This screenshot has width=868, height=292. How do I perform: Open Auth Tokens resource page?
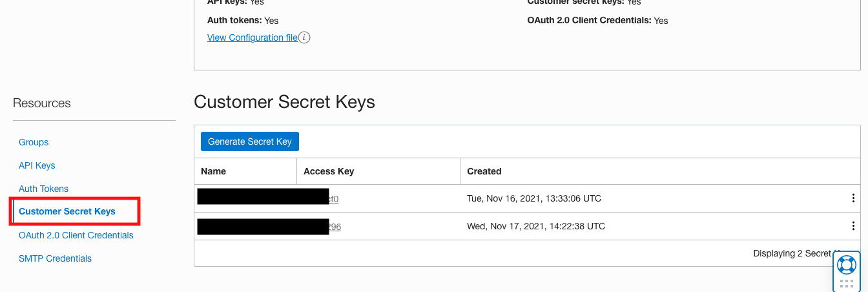(x=43, y=189)
